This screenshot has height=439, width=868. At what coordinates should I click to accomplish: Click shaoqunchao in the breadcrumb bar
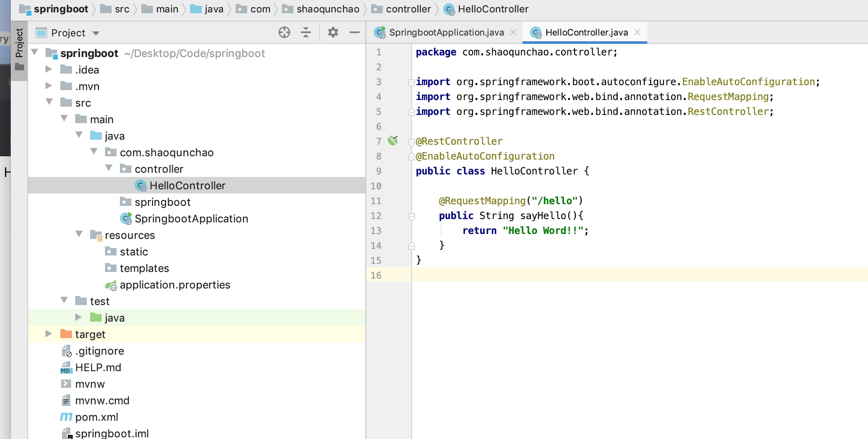pyautogui.click(x=328, y=9)
